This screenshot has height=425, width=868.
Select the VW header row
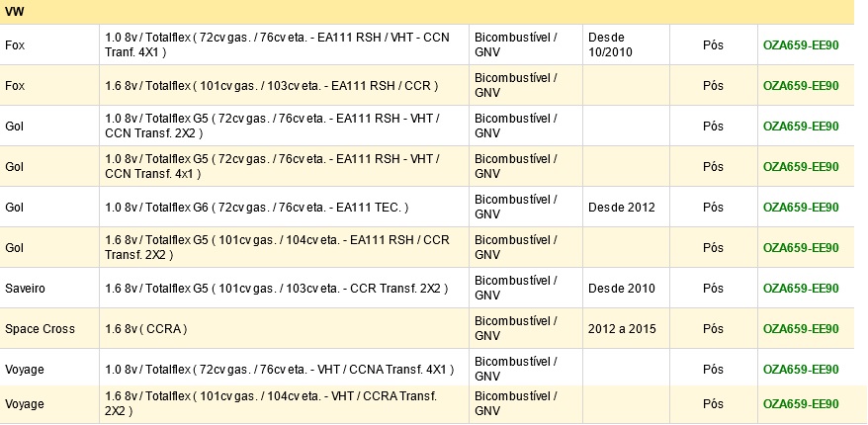[x=427, y=12]
